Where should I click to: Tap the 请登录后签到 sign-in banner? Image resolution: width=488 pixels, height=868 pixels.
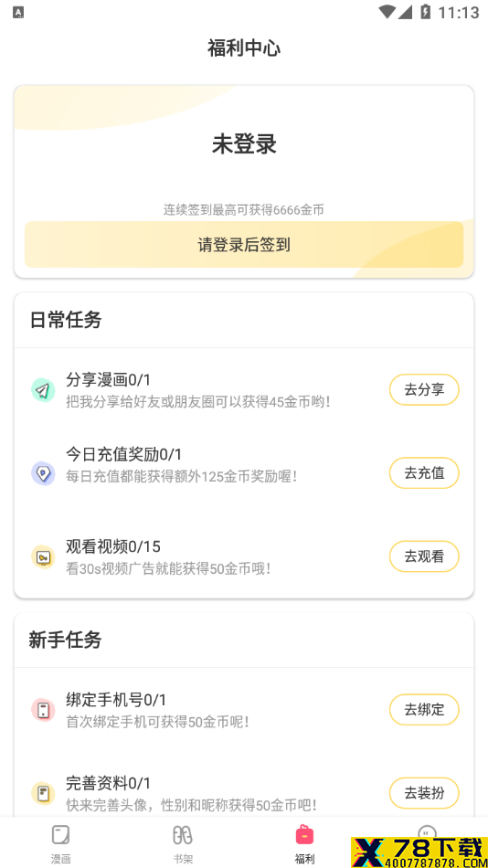(x=244, y=245)
